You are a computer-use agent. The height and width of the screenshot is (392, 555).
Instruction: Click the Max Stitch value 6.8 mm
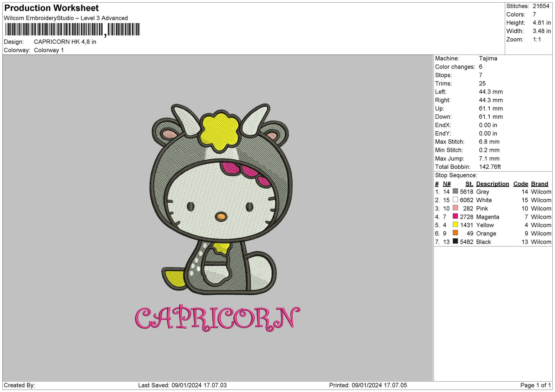click(489, 142)
